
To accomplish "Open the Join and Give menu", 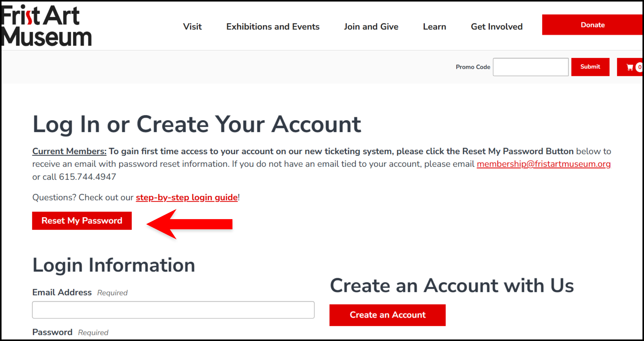I will pyautogui.click(x=371, y=27).
